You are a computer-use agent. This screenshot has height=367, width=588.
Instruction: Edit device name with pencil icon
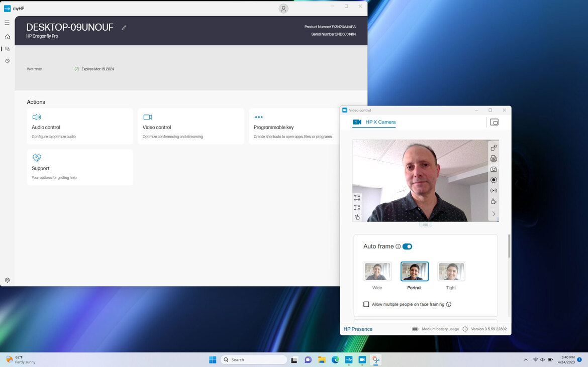[x=124, y=27]
